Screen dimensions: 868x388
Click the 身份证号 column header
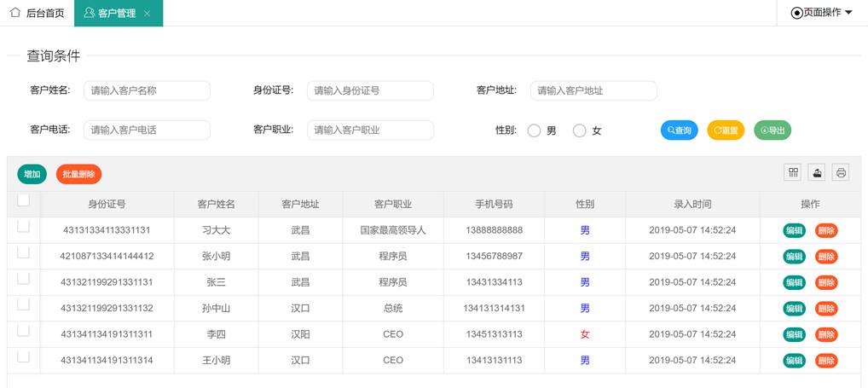coord(107,205)
